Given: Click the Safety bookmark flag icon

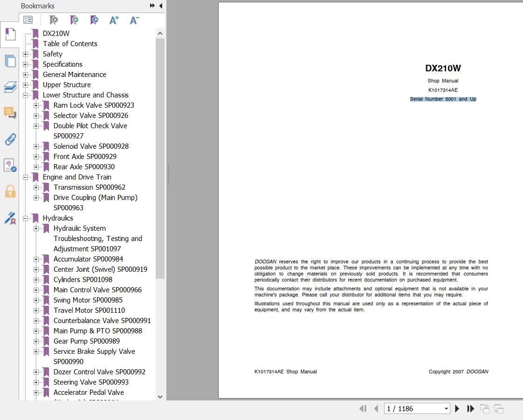Looking at the screenshot, I should click(35, 54).
